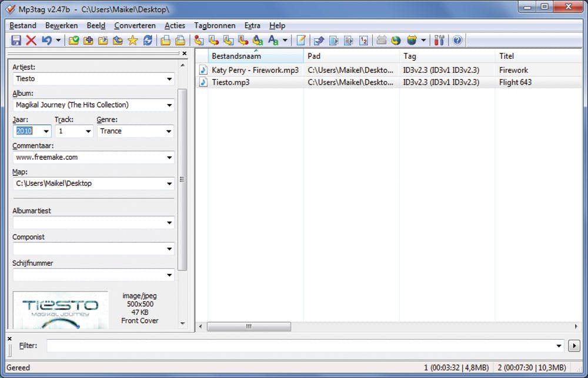Click the music note icon of Katy Perry file
The image size is (588, 378).
tap(203, 70)
